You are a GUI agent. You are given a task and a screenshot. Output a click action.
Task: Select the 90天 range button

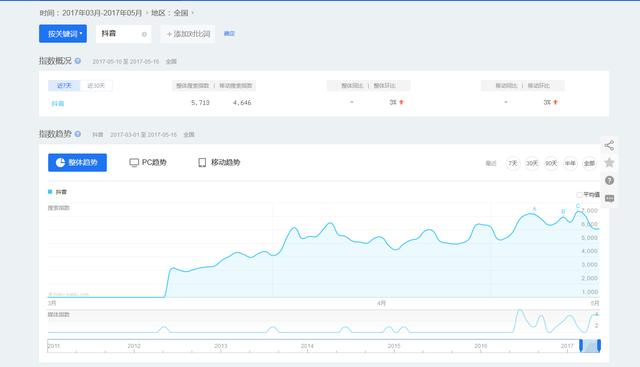pyautogui.click(x=551, y=163)
